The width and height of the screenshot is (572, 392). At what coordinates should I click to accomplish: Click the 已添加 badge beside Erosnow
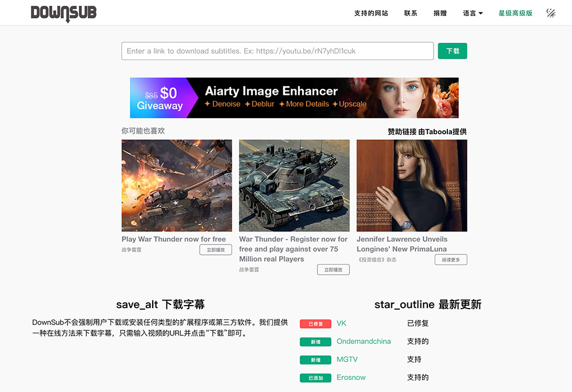[x=315, y=378]
